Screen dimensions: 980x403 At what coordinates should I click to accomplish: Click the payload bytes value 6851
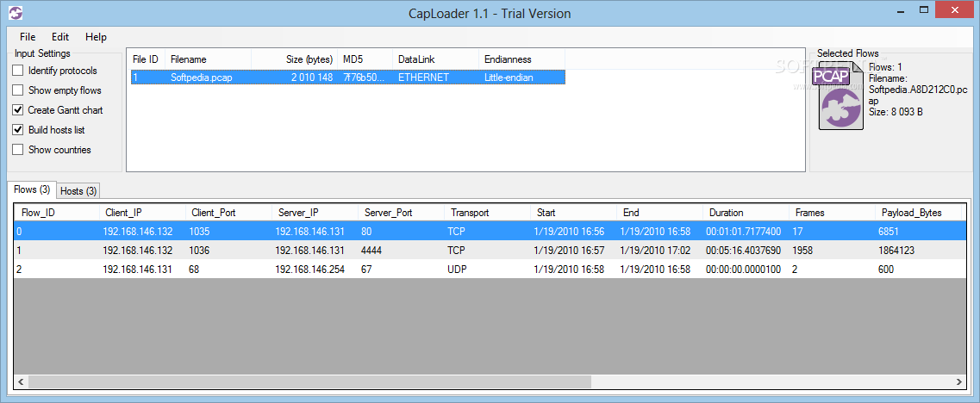click(889, 231)
